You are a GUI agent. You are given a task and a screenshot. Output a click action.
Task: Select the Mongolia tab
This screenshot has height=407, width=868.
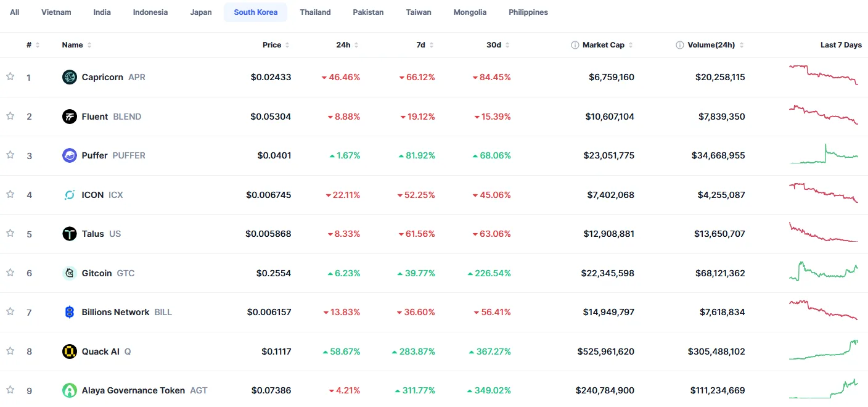point(470,12)
